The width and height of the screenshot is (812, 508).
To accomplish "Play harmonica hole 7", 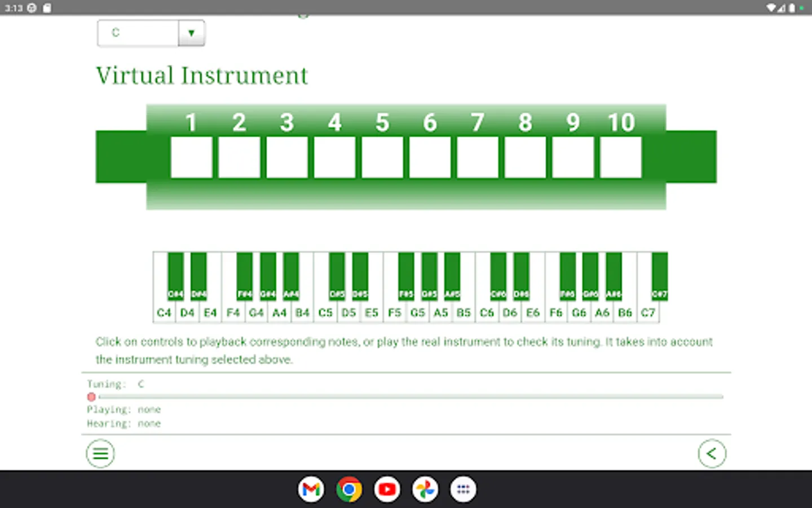I will [x=478, y=157].
